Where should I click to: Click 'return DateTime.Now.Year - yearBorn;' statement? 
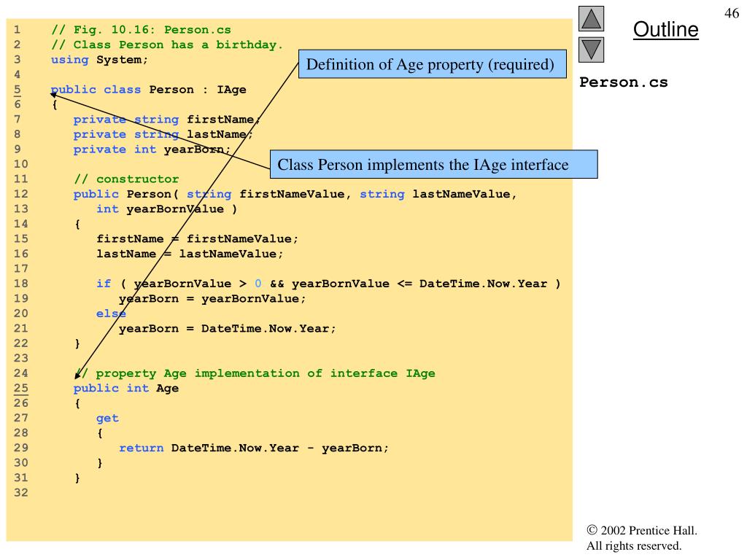pos(254,448)
